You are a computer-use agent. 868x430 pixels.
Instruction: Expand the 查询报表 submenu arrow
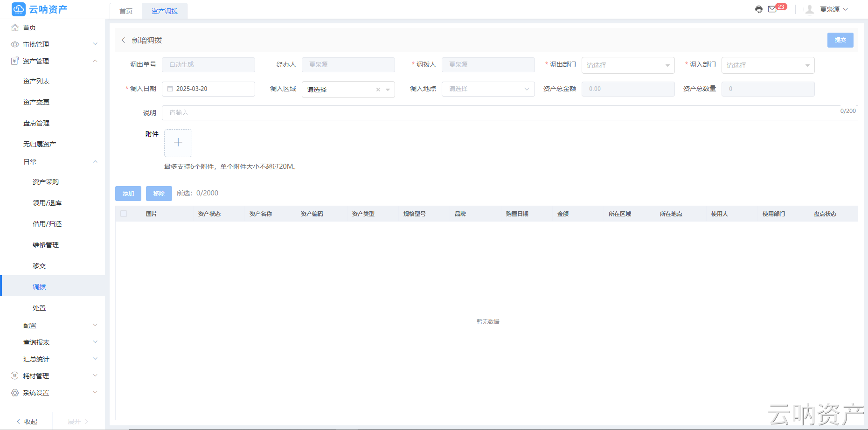(95, 342)
